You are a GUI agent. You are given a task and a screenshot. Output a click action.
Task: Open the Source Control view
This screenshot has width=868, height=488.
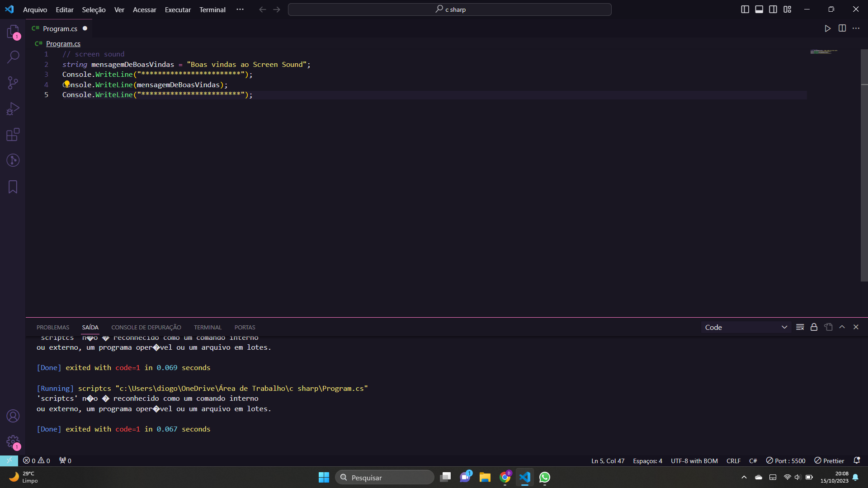coord(13,83)
